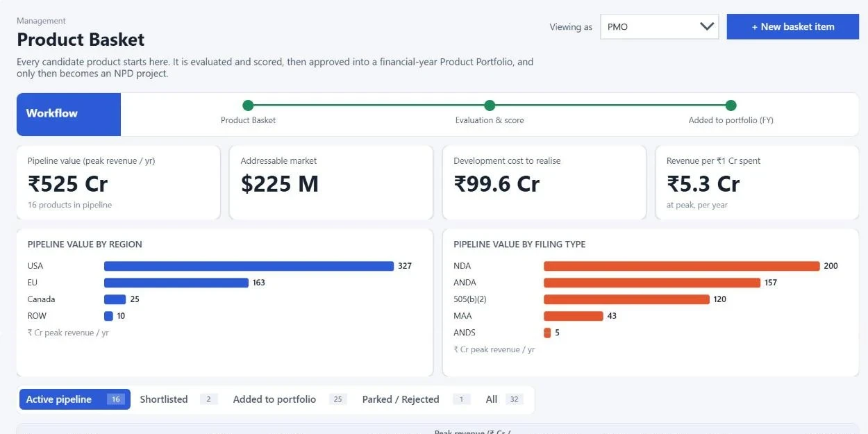This screenshot has height=434, width=868.
Task: Click the 163 value next to EU
Action: 259,283
